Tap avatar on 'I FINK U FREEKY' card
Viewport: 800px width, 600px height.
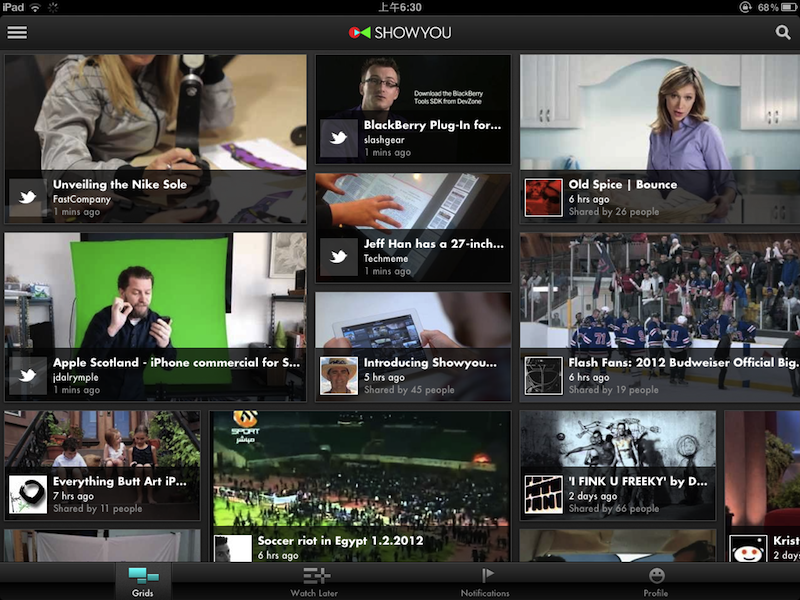[543, 494]
